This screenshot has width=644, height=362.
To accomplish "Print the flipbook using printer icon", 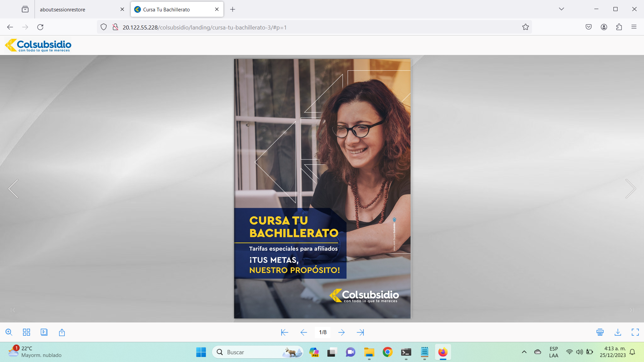I will tap(600, 332).
